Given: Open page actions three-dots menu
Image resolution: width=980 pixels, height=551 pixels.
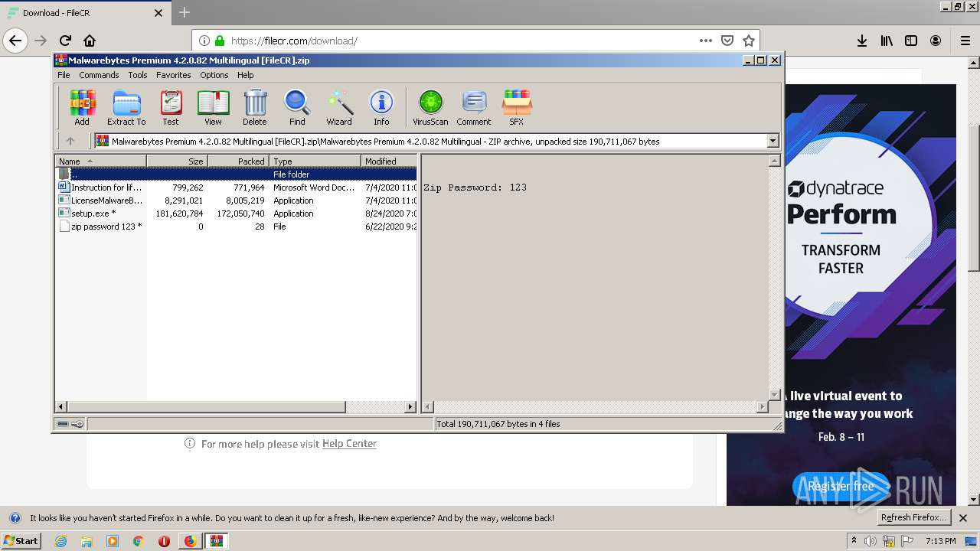Looking at the screenshot, I should coord(706,41).
